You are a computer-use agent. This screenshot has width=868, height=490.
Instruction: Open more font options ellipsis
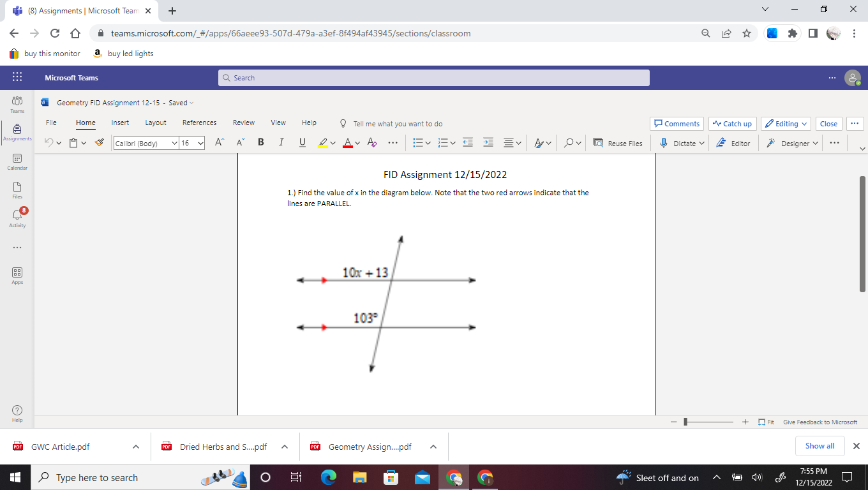coord(393,143)
